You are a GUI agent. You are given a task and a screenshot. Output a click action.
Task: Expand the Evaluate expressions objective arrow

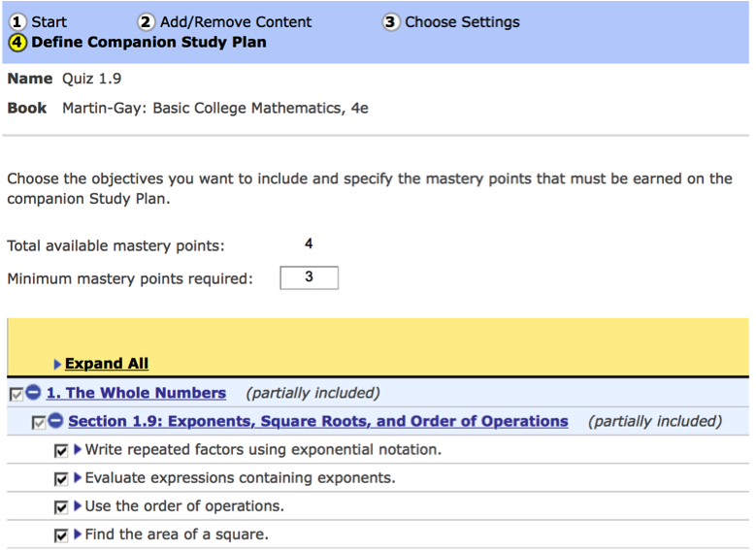(x=78, y=478)
